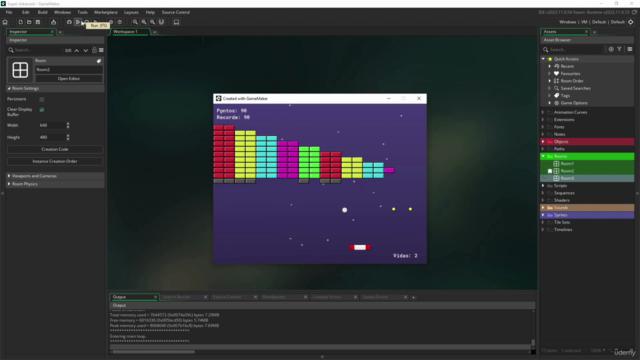Image resolution: width=640 pixels, height=360 pixels.
Task: Add a new tab beside Workspace 1
Action: [x=155, y=32]
